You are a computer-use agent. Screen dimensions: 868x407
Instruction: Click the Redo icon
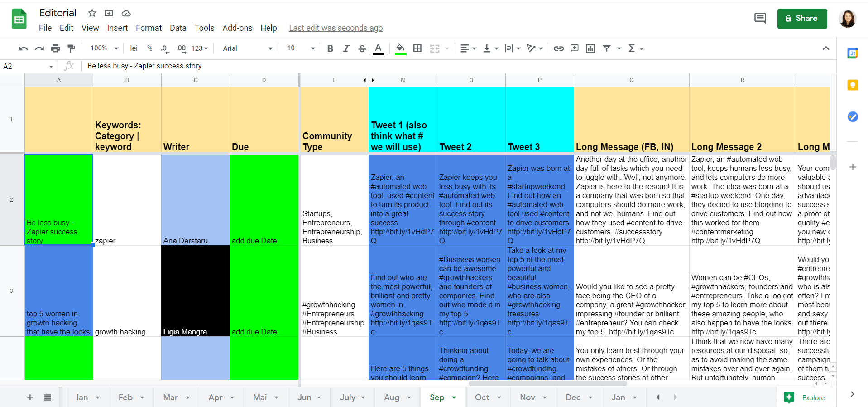click(39, 48)
